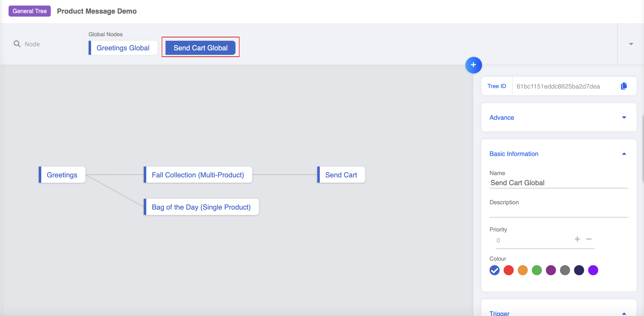Select the Bag of the Day (Single Product) node
Image resolution: width=644 pixels, height=316 pixels.
[x=201, y=207]
